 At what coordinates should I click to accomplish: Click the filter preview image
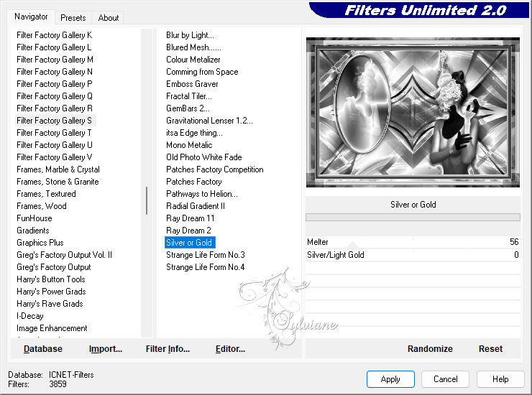(x=413, y=112)
